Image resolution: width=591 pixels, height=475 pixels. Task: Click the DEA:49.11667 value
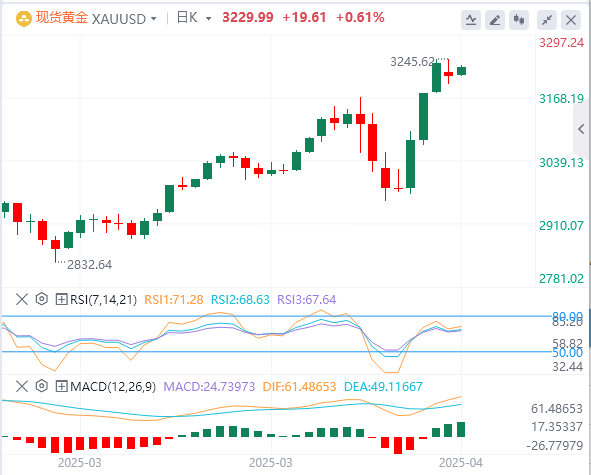click(x=383, y=387)
